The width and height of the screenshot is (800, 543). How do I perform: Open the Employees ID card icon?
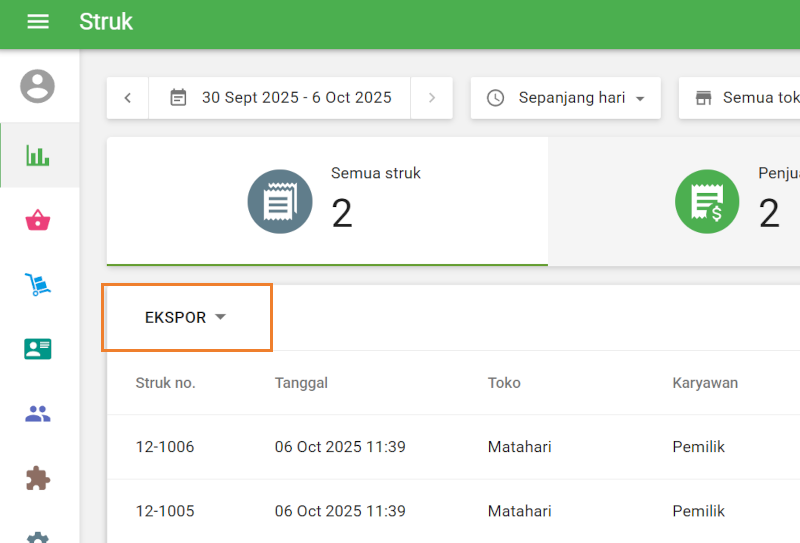pyautogui.click(x=38, y=349)
